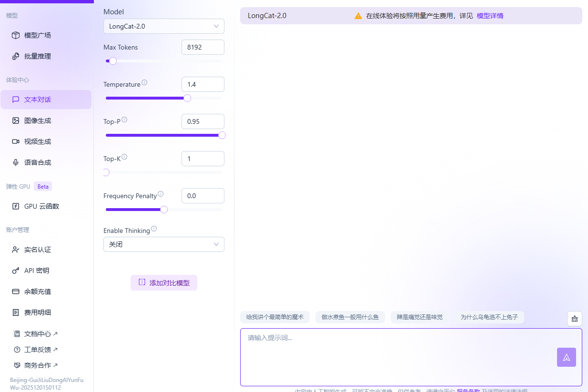Click the 工单反馈 question-mark icon
The height and width of the screenshot is (392, 588).
point(17,350)
